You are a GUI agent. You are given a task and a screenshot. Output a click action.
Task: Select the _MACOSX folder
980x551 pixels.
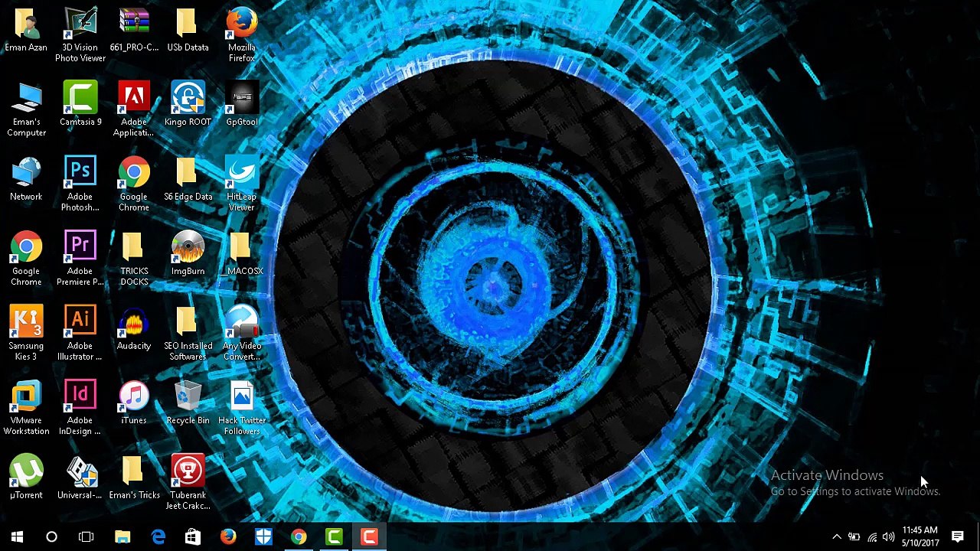tap(241, 253)
